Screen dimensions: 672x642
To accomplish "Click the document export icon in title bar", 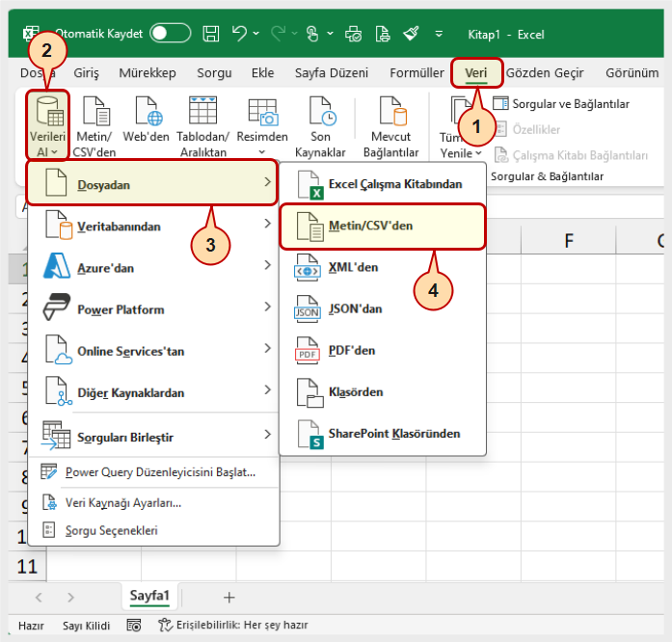I will point(383,34).
